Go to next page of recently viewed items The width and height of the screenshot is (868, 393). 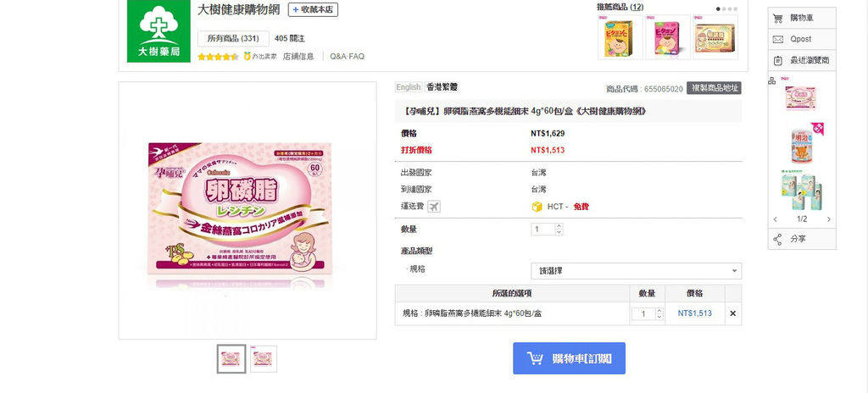point(829,219)
